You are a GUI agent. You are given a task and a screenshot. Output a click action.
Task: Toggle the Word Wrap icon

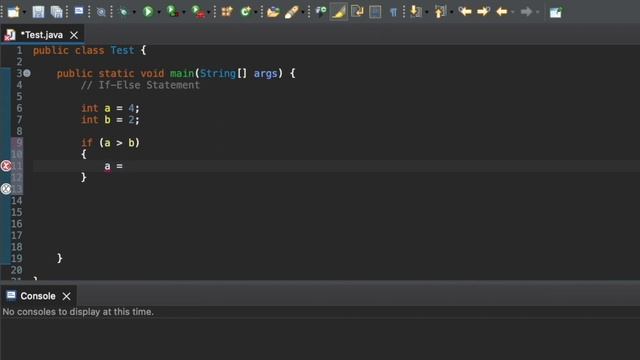click(x=357, y=11)
